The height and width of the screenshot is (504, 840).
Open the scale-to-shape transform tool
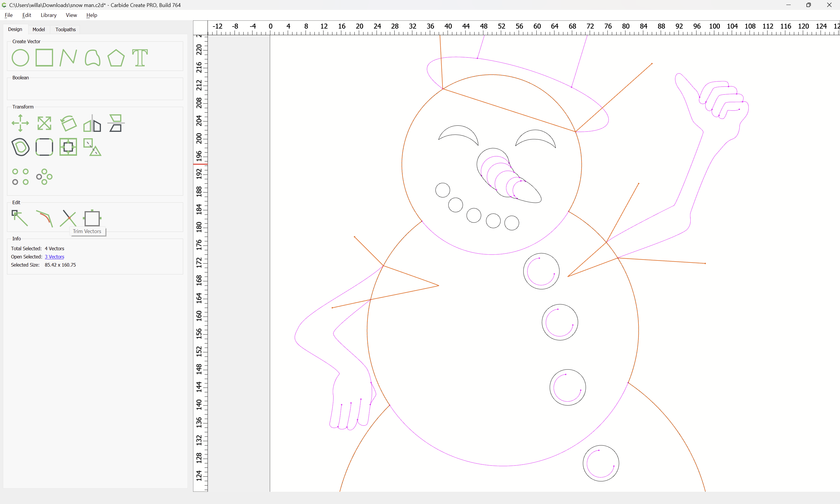tap(92, 147)
